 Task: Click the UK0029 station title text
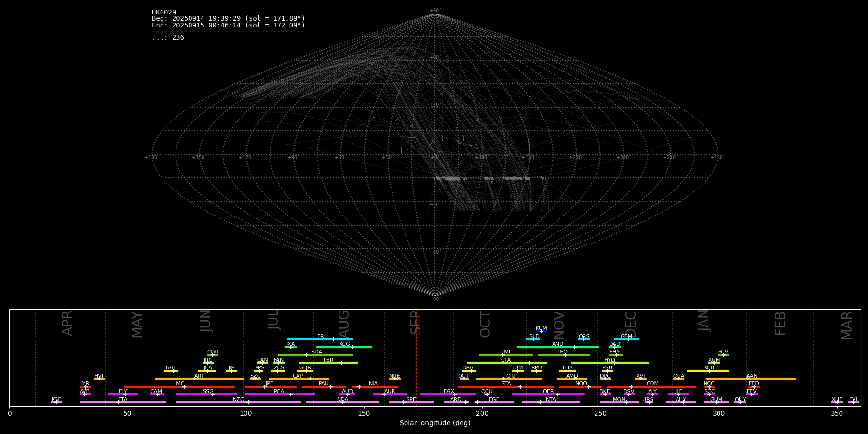click(x=164, y=13)
